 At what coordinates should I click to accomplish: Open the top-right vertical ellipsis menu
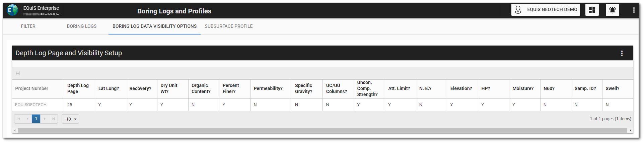point(634,10)
